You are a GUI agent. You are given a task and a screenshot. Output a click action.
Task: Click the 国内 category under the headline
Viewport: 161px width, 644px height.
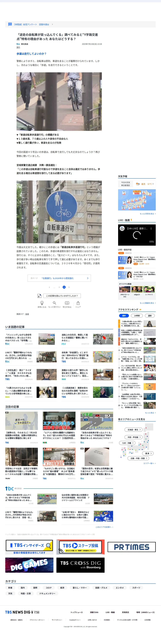[18, 47]
